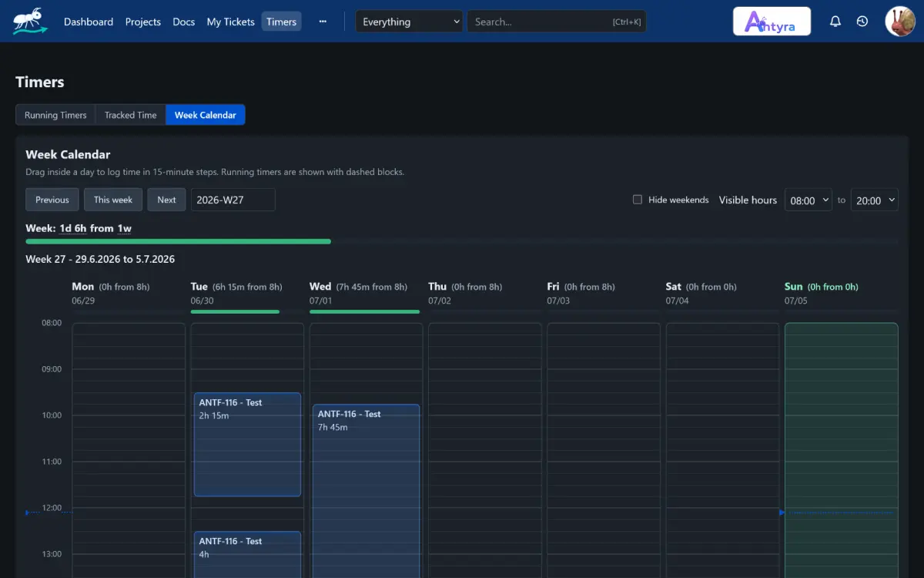
Task: Click the 12:00 hour label
Action: [x=52, y=508]
